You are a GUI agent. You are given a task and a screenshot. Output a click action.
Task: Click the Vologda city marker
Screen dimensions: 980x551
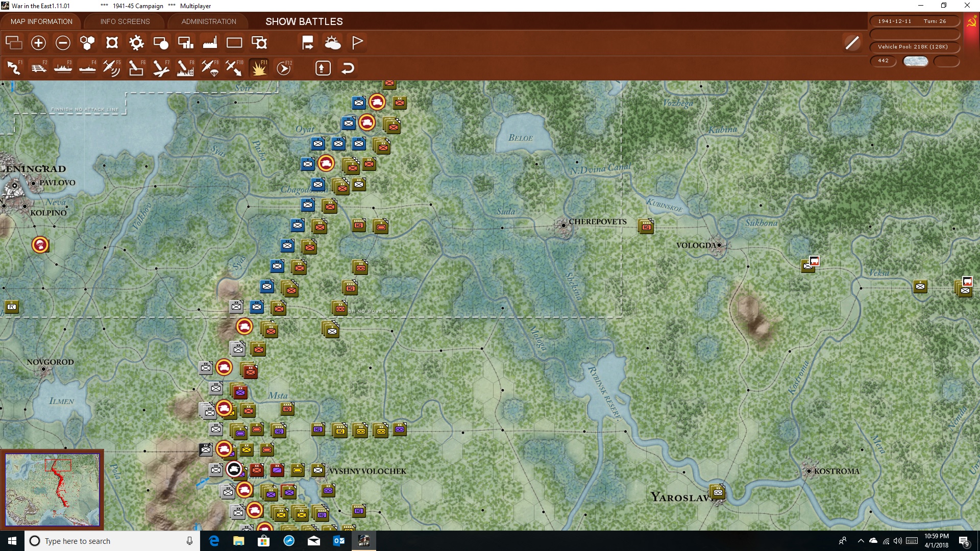719,245
